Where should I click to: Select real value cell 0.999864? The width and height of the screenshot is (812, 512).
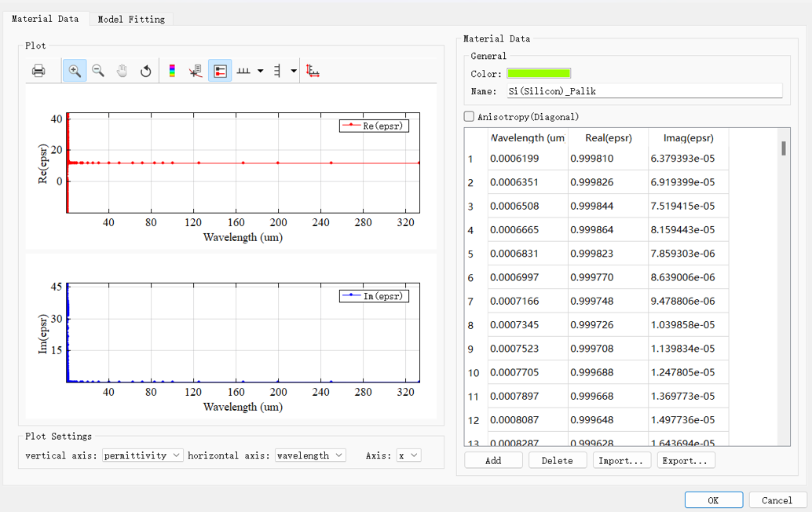tap(608, 230)
